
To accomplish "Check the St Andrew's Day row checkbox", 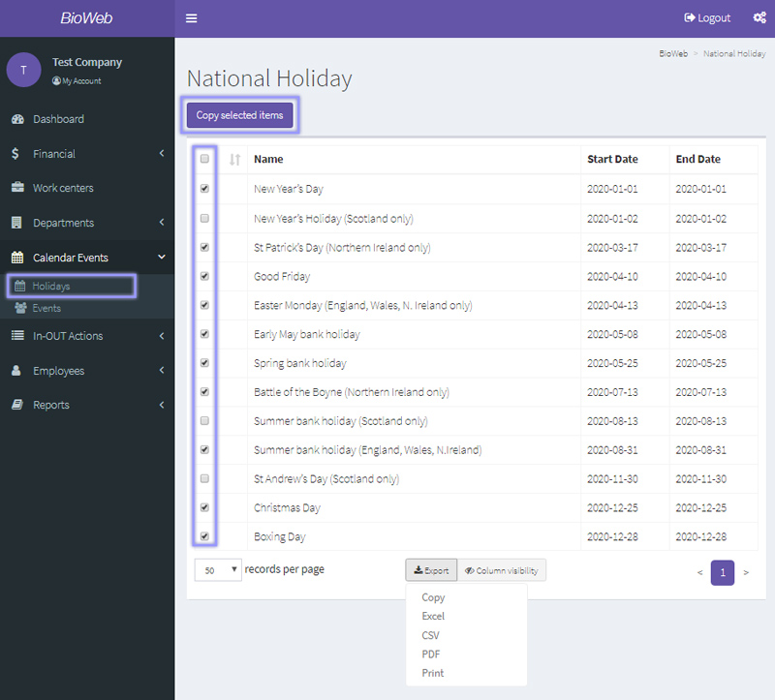I will [x=204, y=478].
